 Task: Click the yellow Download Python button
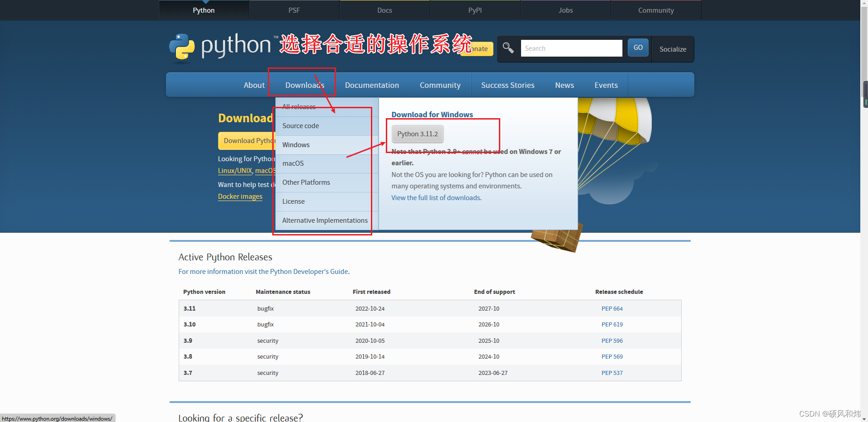click(247, 141)
